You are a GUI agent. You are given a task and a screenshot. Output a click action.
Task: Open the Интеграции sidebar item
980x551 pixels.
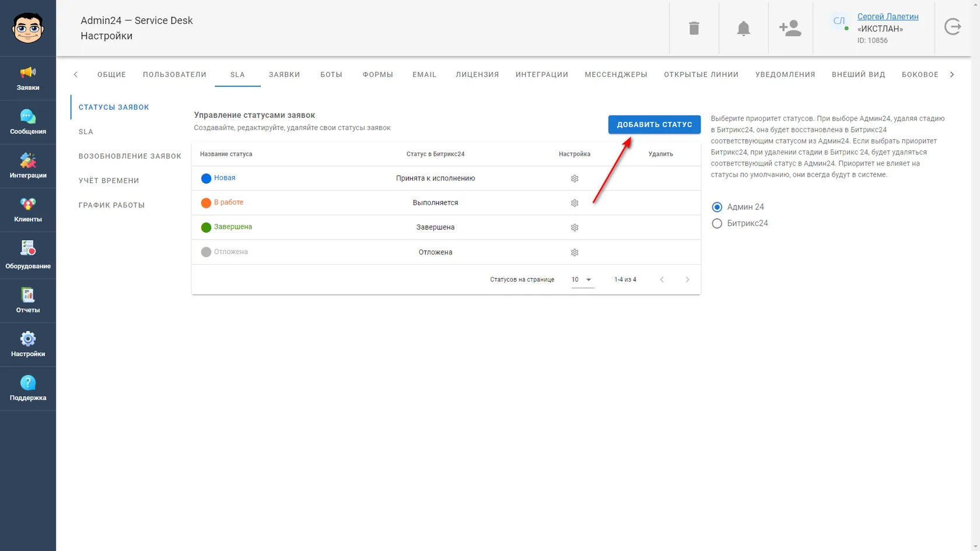(28, 166)
